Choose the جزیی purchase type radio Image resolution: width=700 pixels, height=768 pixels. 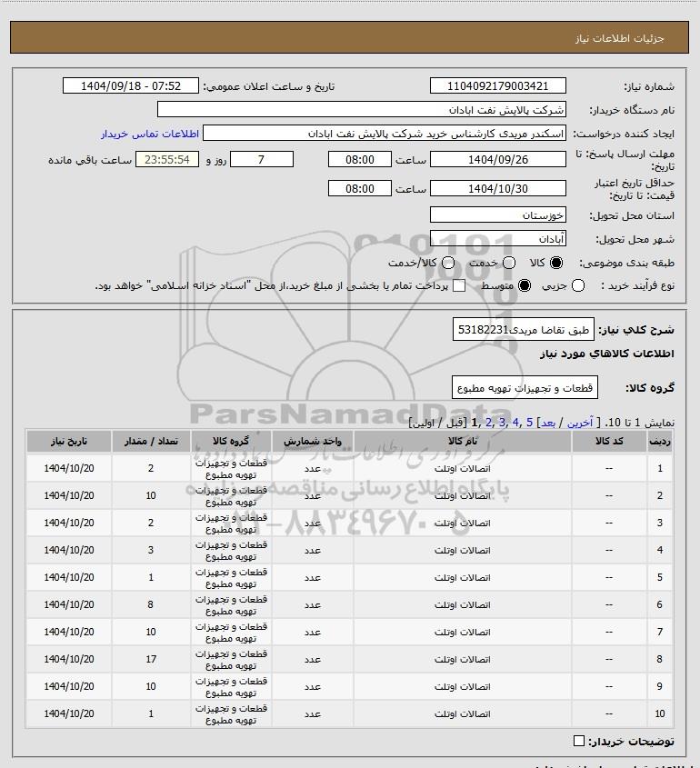pos(578,285)
